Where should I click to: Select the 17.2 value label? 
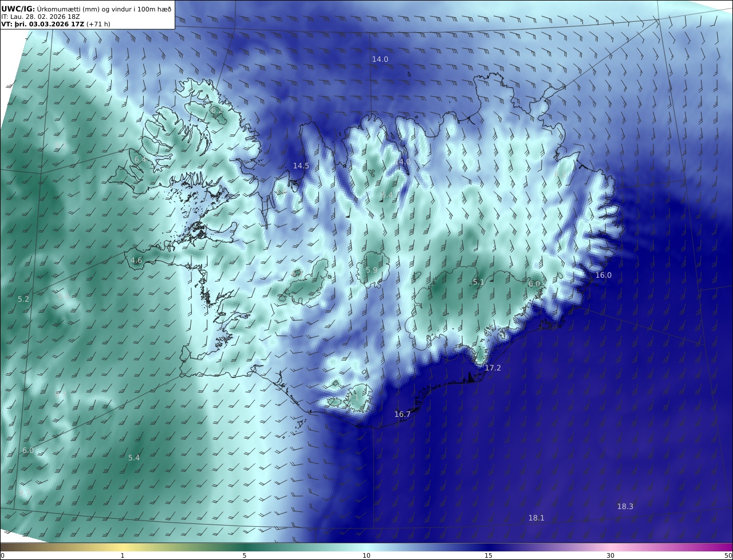pos(493,368)
